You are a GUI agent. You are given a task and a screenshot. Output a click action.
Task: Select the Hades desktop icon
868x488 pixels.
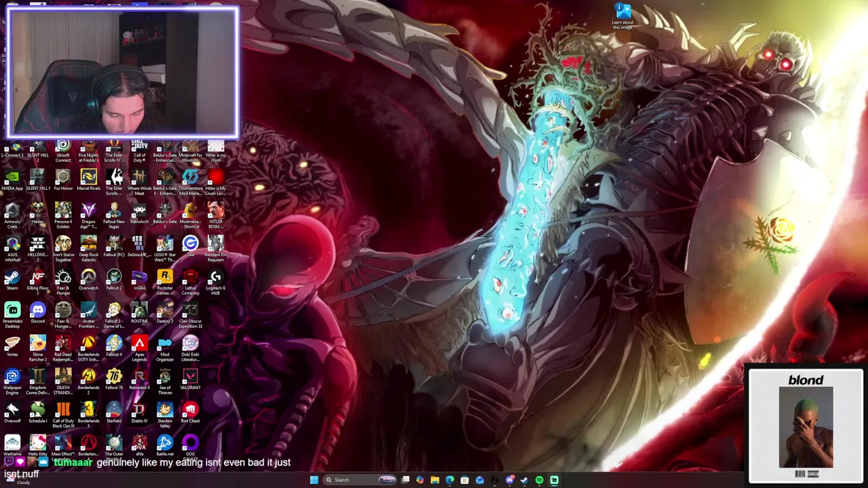37,214
